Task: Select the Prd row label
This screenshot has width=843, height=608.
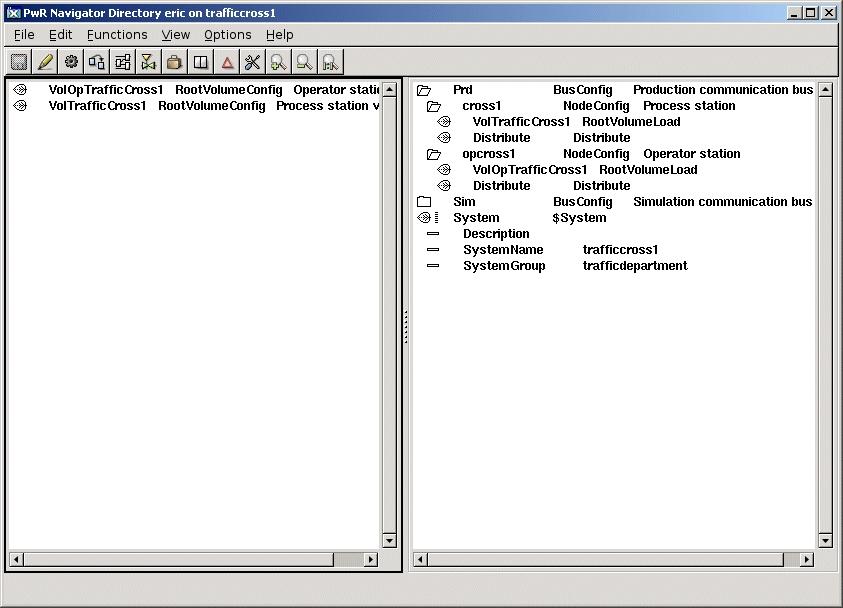Action: click(x=463, y=90)
